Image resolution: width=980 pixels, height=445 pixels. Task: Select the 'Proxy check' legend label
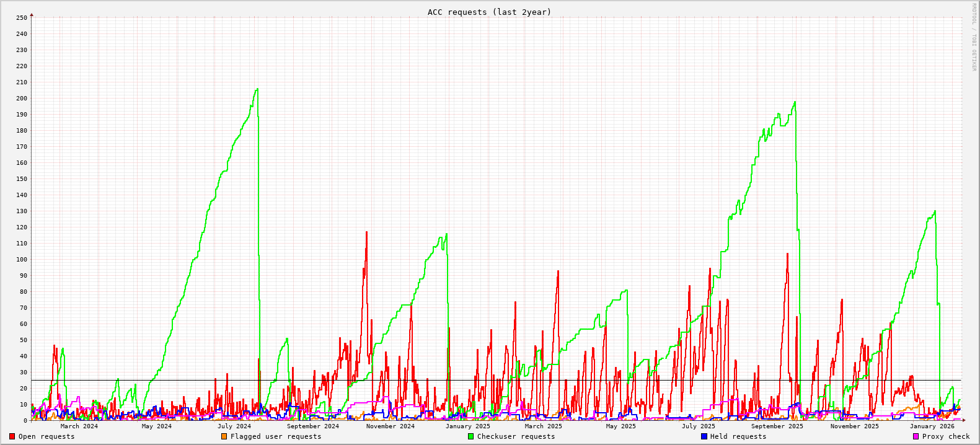click(x=946, y=436)
